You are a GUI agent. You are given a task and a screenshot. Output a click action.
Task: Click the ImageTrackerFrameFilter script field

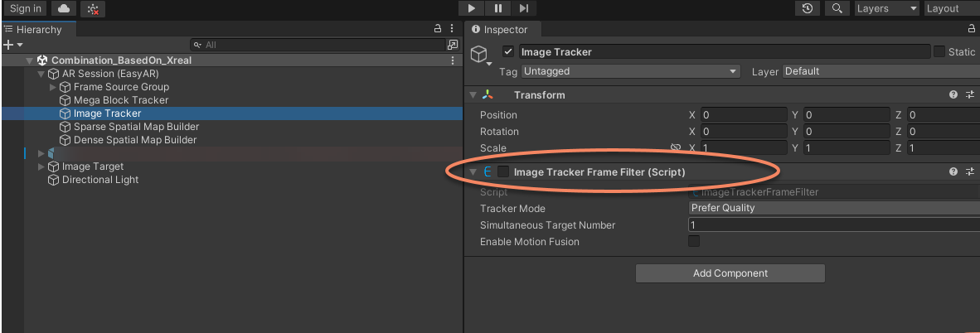pos(834,192)
